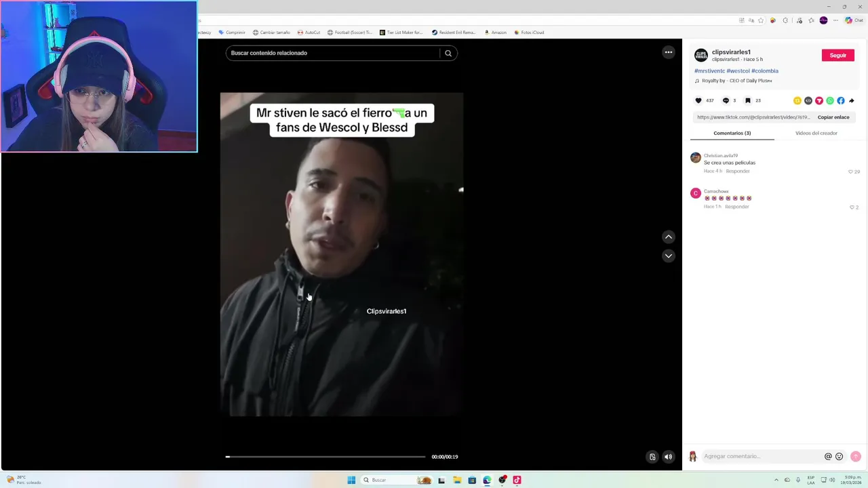Click the red send-to-friends share icon
The width and height of the screenshot is (868, 488).
(819, 100)
